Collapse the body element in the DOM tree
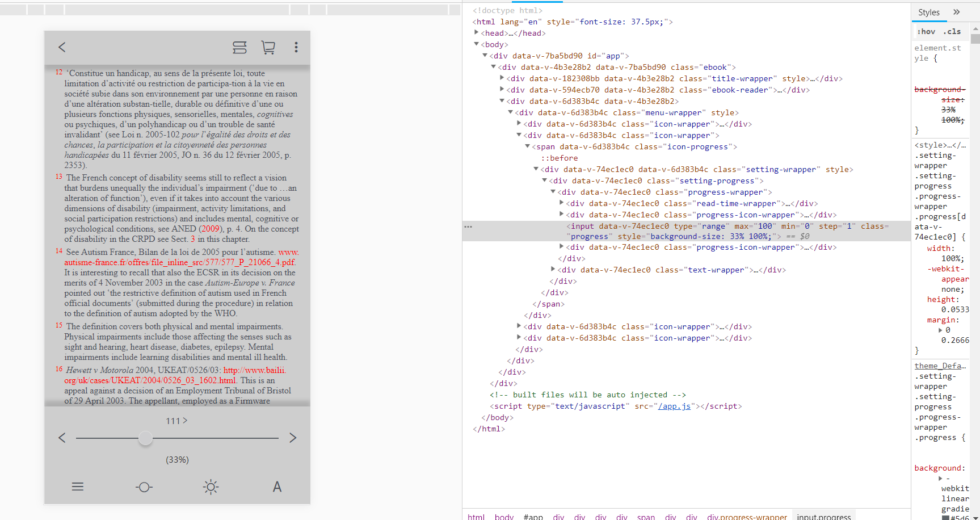 coord(477,44)
